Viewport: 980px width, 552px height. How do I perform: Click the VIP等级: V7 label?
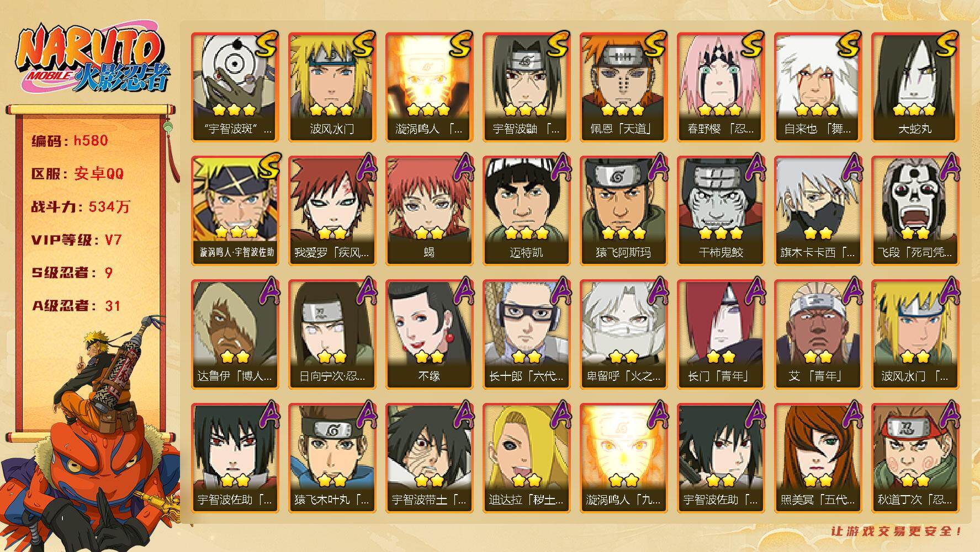point(76,240)
